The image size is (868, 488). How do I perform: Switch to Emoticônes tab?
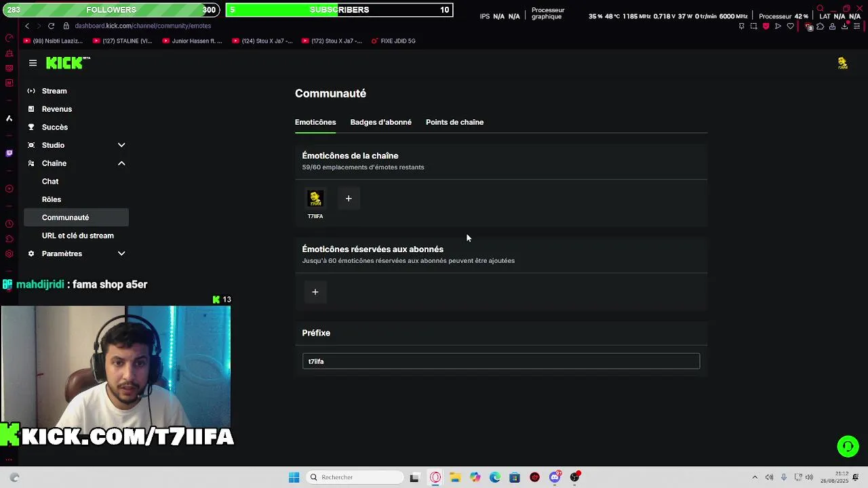pyautogui.click(x=315, y=122)
